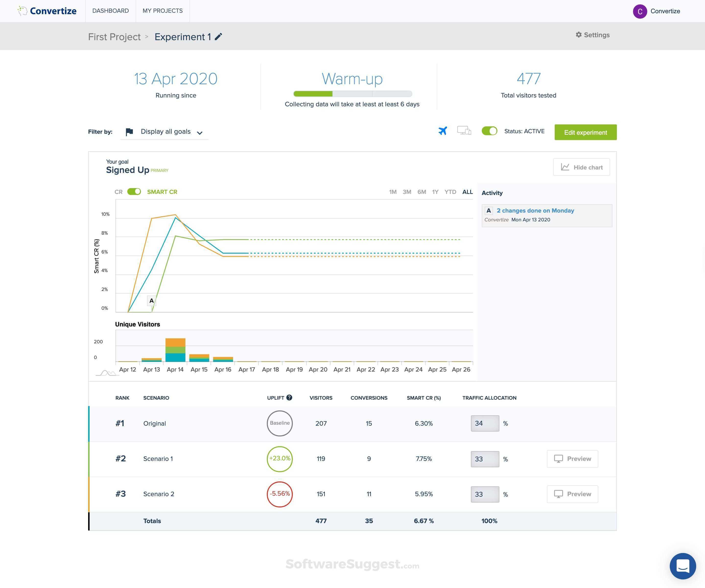This screenshot has width=705, height=588.
Task: Open the Display all goals dropdown
Action: [x=166, y=132]
